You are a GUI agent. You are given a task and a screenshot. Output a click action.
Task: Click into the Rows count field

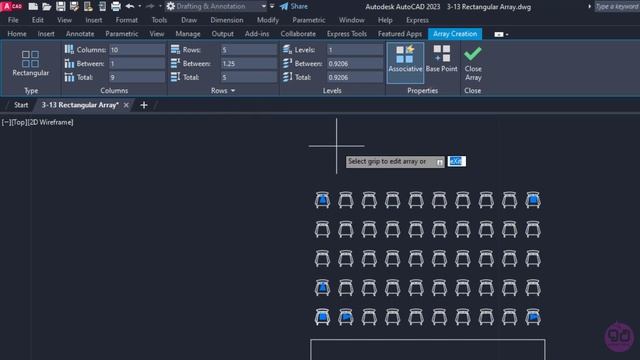coord(249,50)
